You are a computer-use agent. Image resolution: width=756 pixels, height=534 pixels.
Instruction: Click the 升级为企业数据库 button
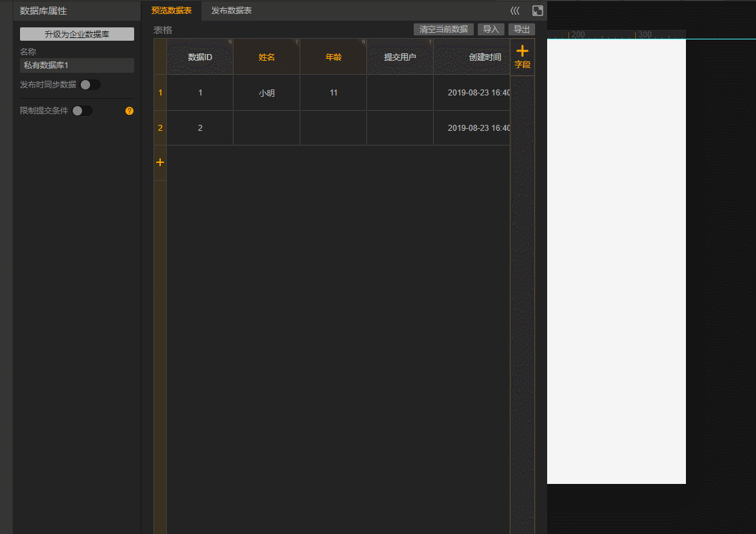point(77,34)
